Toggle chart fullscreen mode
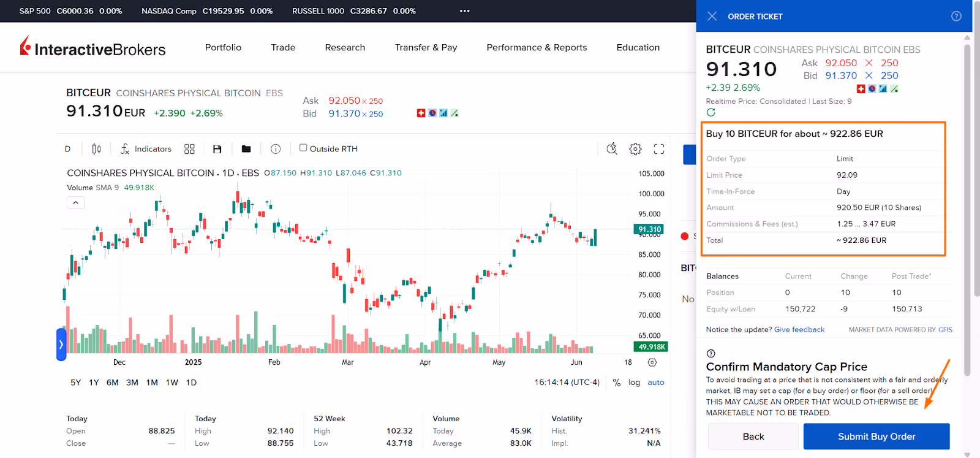 (x=659, y=149)
